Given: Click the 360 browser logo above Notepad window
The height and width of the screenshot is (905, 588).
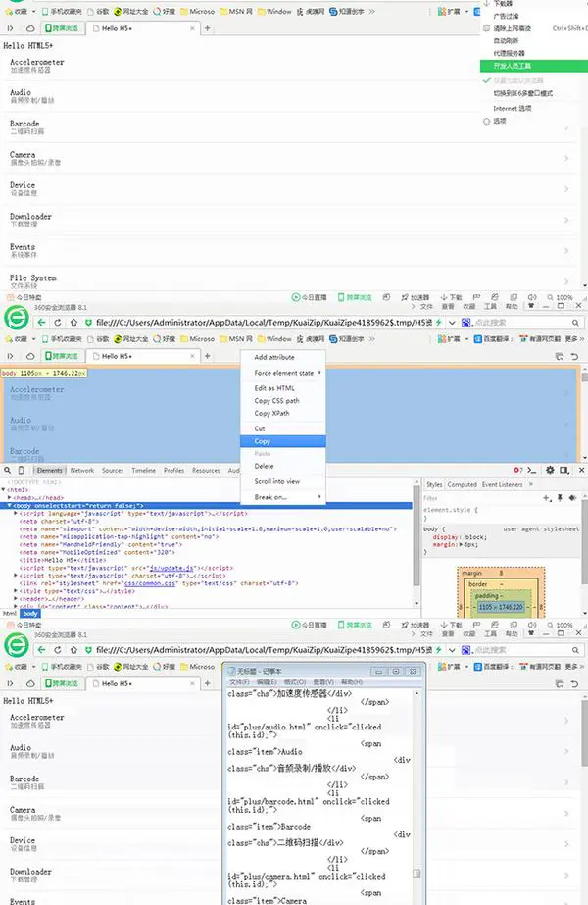Looking at the screenshot, I should (16, 645).
